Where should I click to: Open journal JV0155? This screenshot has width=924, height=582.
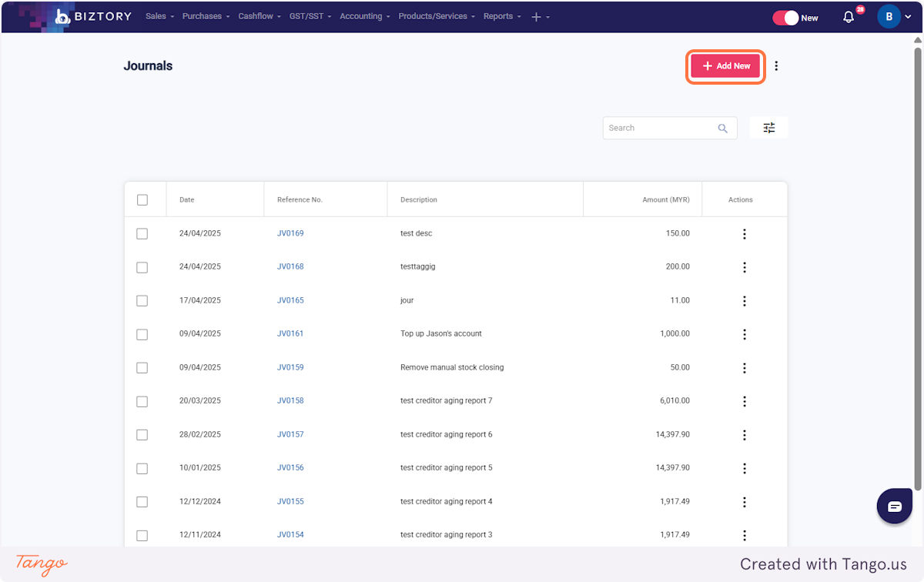tap(290, 501)
